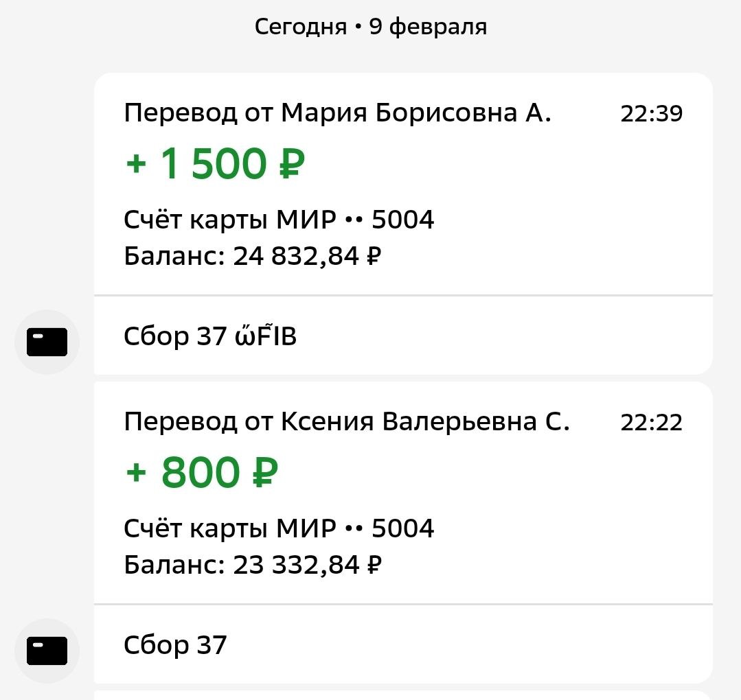This screenshot has height=700, width=741.
Task: Tap the card icon beside Мария Борисовна transfer
Action: [47, 342]
